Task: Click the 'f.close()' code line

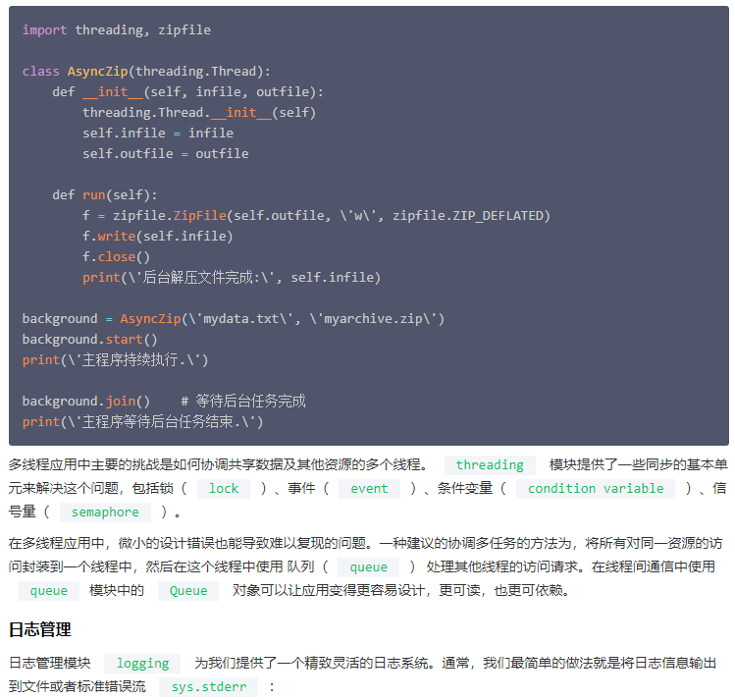Action: point(116,257)
